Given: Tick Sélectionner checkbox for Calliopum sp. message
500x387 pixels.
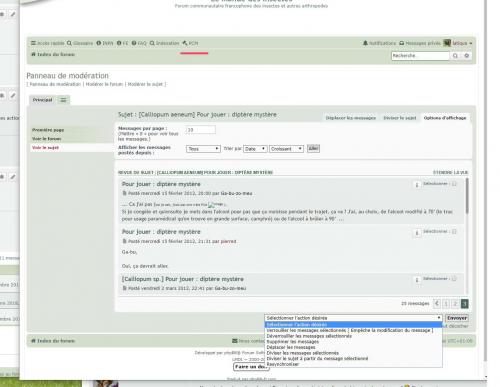Looking at the screenshot, I should tap(454, 279).
